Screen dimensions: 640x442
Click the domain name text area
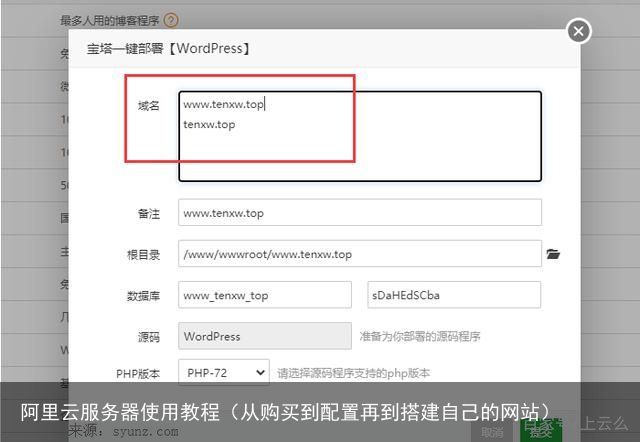point(360,136)
